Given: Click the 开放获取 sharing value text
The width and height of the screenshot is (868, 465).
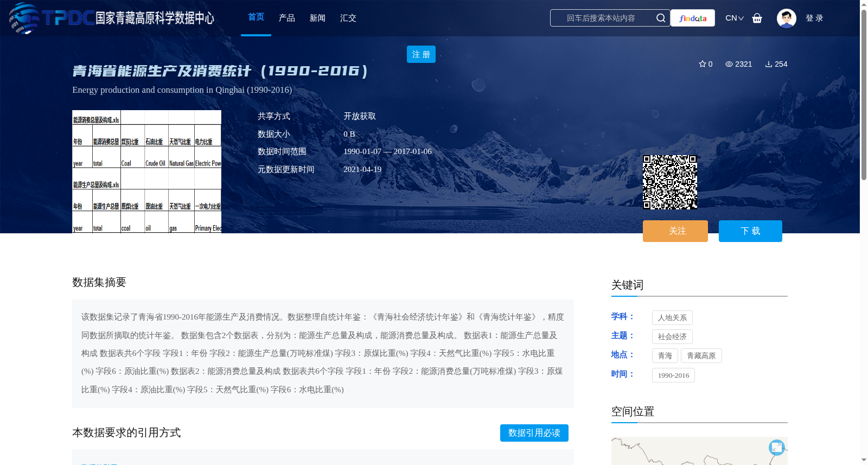Looking at the screenshot, I should pyautogui.click(x=360, y=116).
